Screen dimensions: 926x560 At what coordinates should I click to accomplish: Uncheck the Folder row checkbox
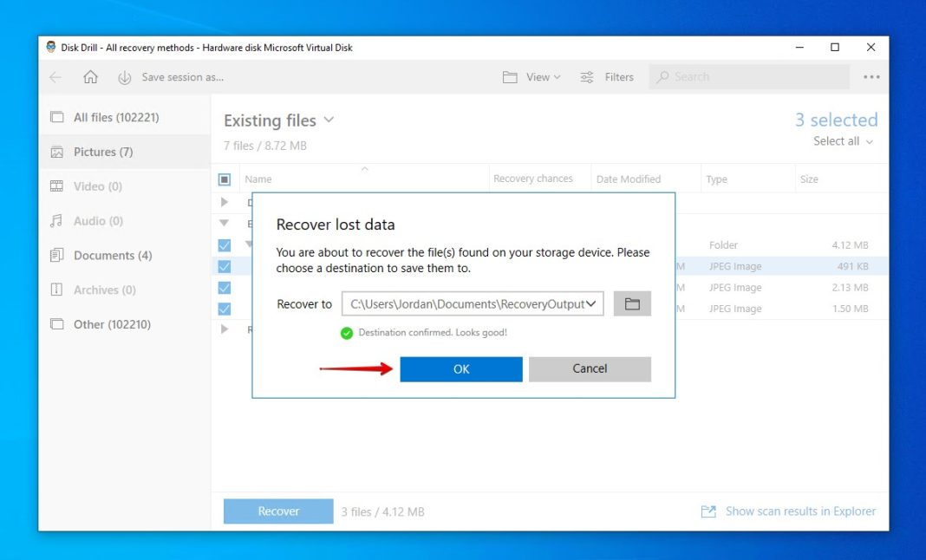[x=225, y=245]
